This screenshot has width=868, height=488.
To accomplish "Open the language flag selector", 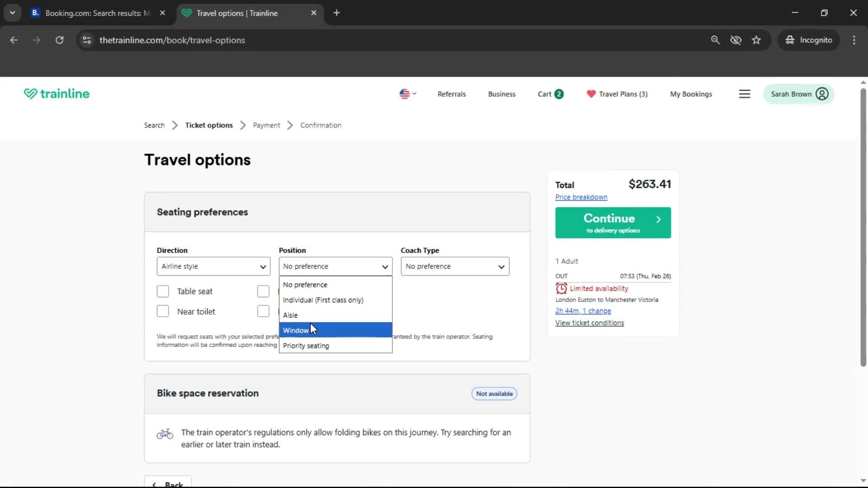I will tap(407, 94).
